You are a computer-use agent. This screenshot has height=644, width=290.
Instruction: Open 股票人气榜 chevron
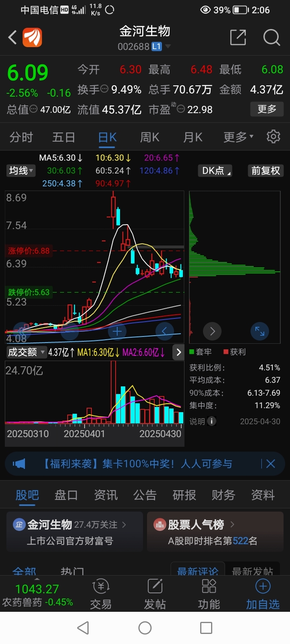pyautogui.click(x=232, y=524)
